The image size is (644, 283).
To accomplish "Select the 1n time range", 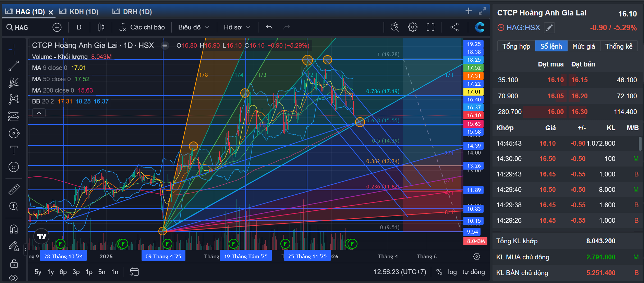I will pyautogui.click(x=115, y=272).
